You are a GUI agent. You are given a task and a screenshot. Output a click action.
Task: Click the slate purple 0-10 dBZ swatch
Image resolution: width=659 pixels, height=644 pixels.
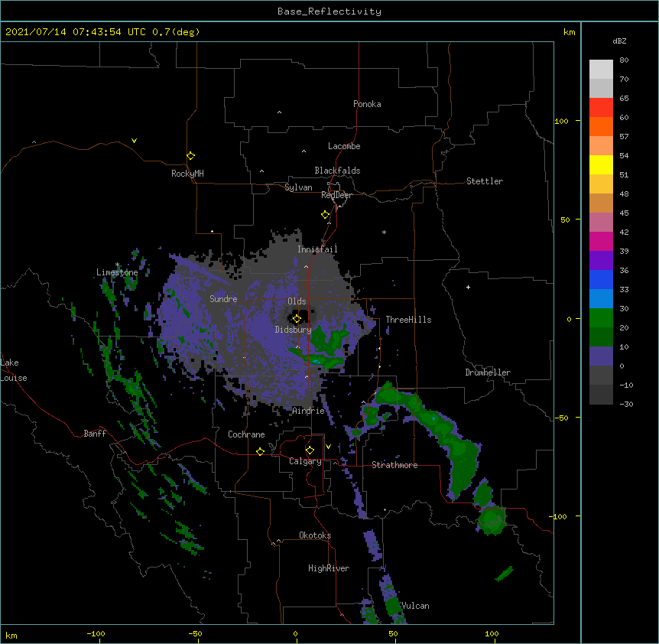pyautogui.click(x=601, y=356)
